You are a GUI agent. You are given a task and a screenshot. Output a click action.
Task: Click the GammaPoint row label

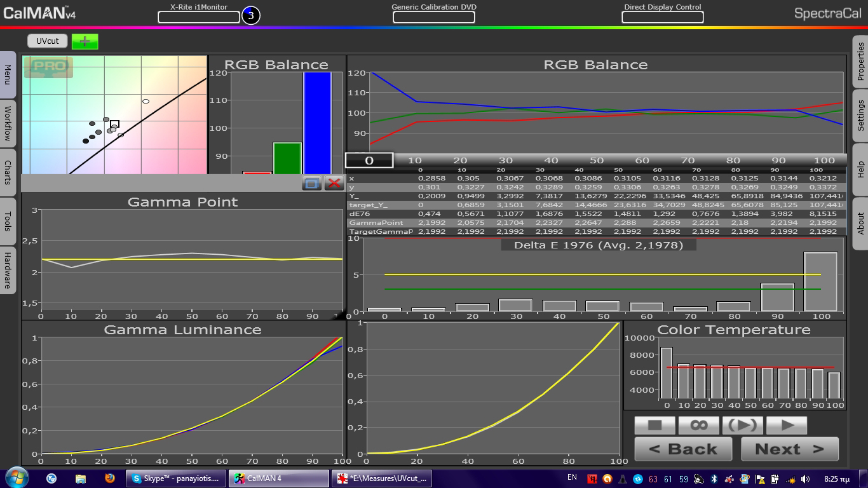[376, 223]
